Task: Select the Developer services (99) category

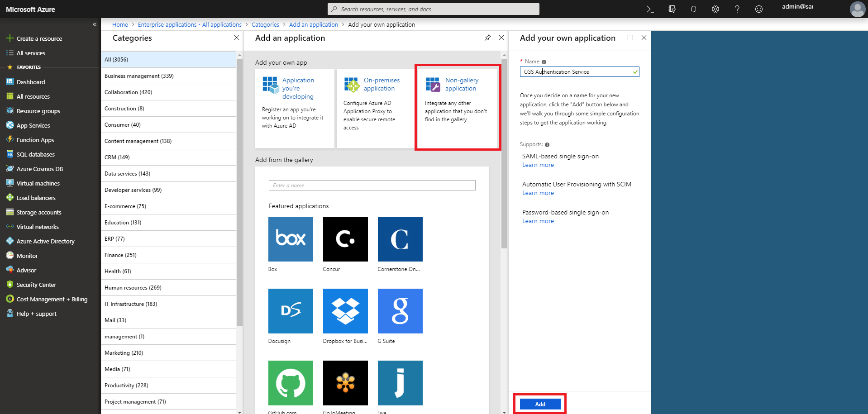Action: click(168, 190)
